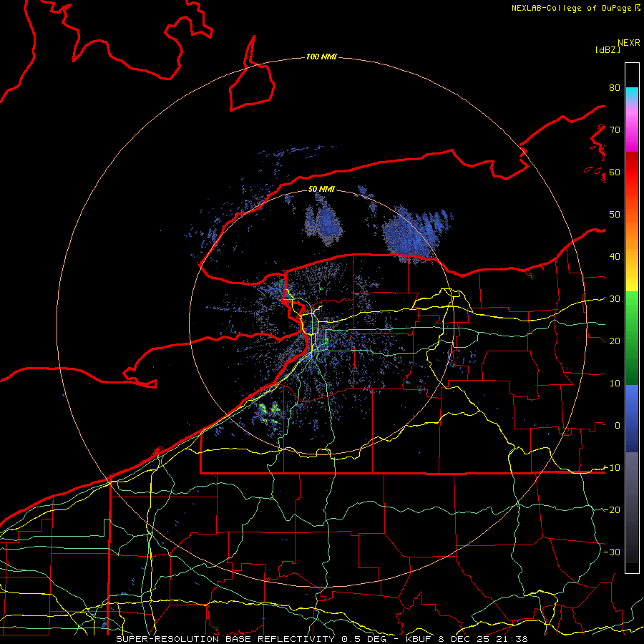This screenshot has height=644, width=644.
Task: Click the NEXLAB-College of DuPage label
Action: tap(571, 8)
